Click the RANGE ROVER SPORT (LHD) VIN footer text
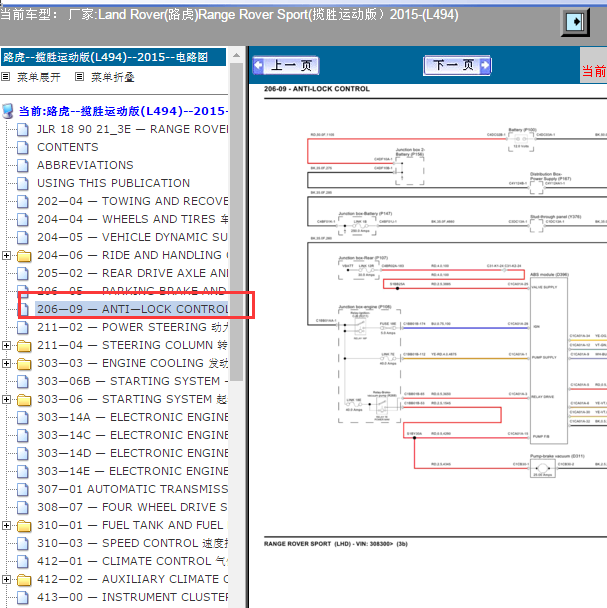The width and height of the screenshot is (607, 608). [x=336, y=544]
